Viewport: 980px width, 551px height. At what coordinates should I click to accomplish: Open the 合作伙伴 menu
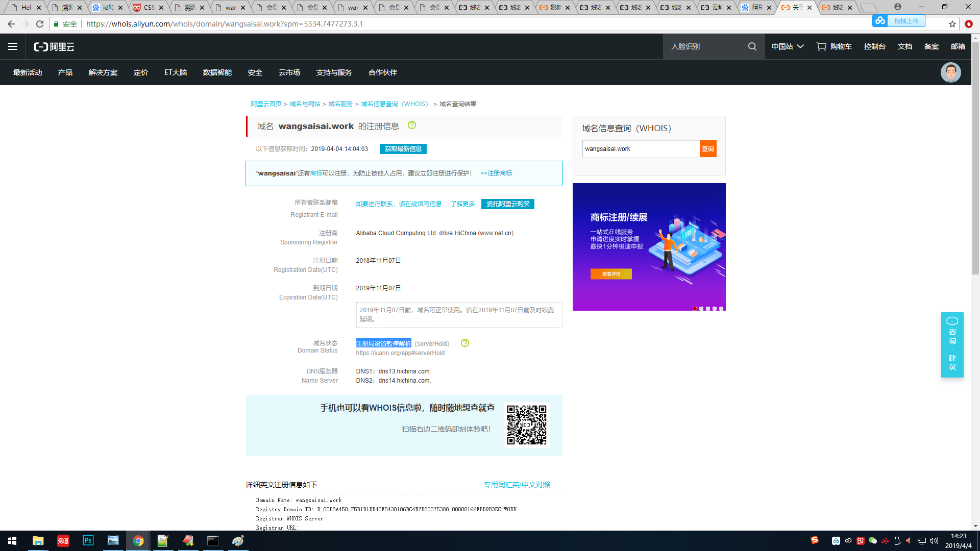(383, 72)
